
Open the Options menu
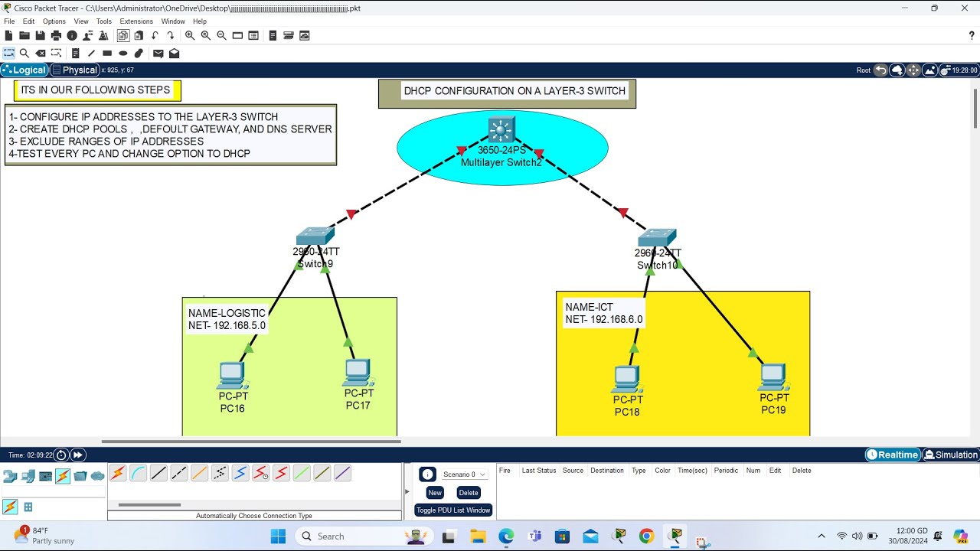(x=54, y=21)
